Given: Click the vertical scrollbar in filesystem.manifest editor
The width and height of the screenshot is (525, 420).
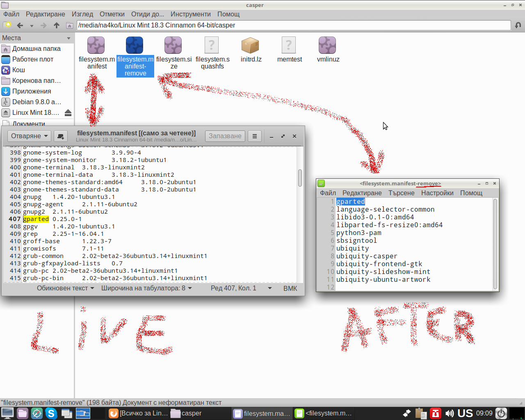Looking at the screenshot, I should 300,178.
